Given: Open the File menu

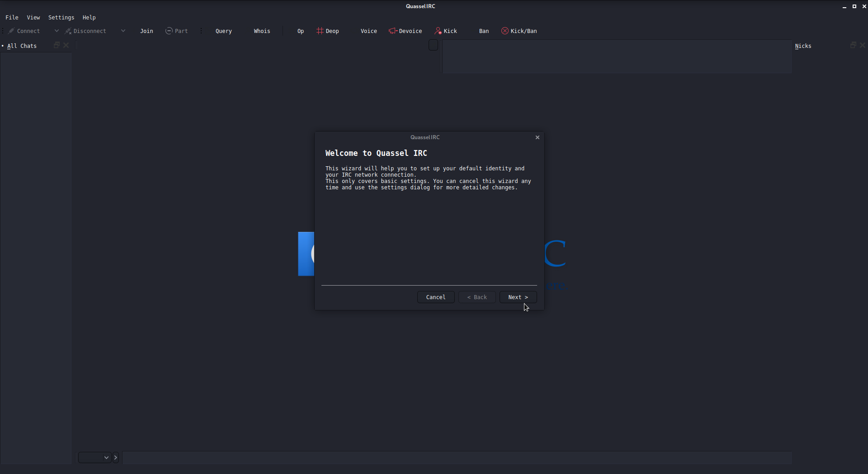Looking at the screenshot, I should [x=12, y=18].
